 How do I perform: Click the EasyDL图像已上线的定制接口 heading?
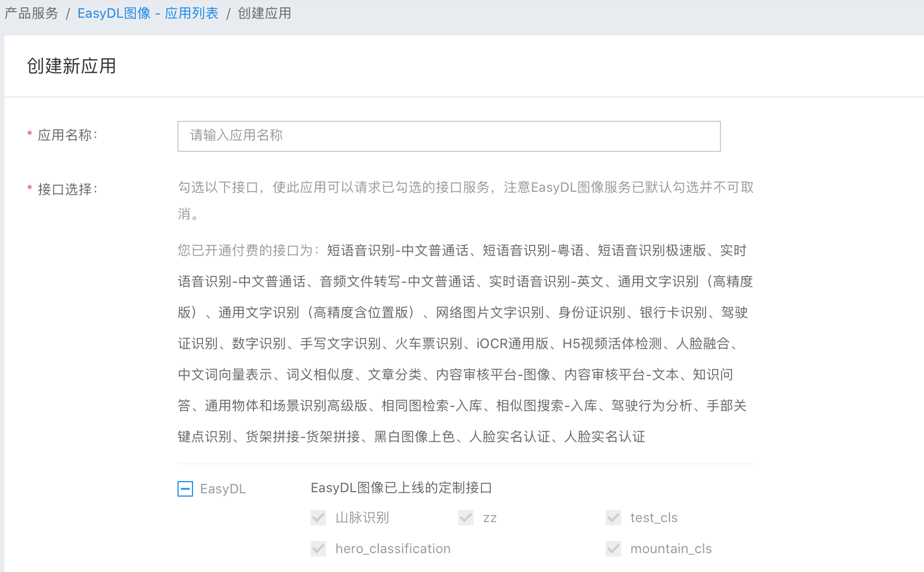402,488
